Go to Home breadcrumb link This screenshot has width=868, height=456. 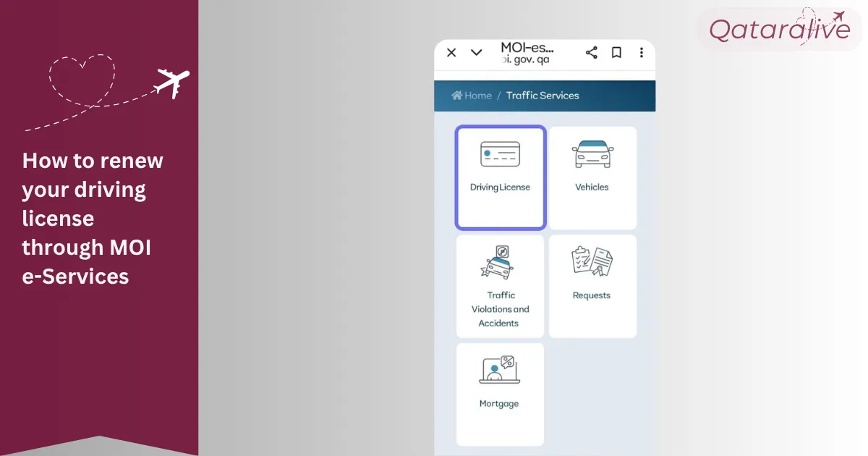click(x=472, y=96)
